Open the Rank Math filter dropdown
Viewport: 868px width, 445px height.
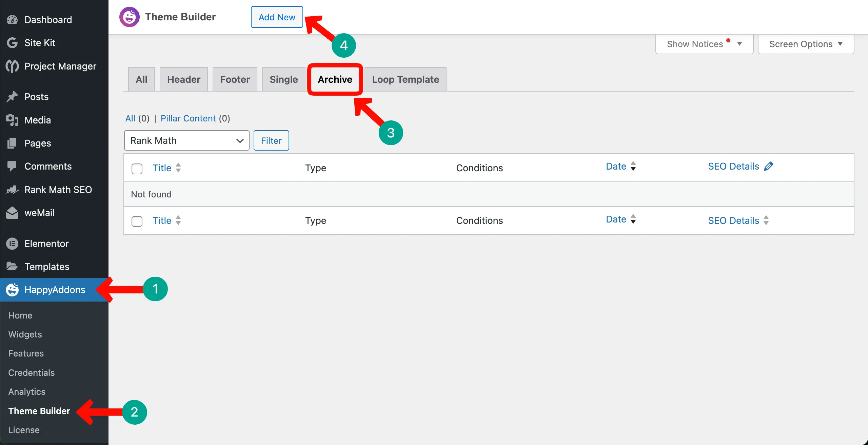186,140
